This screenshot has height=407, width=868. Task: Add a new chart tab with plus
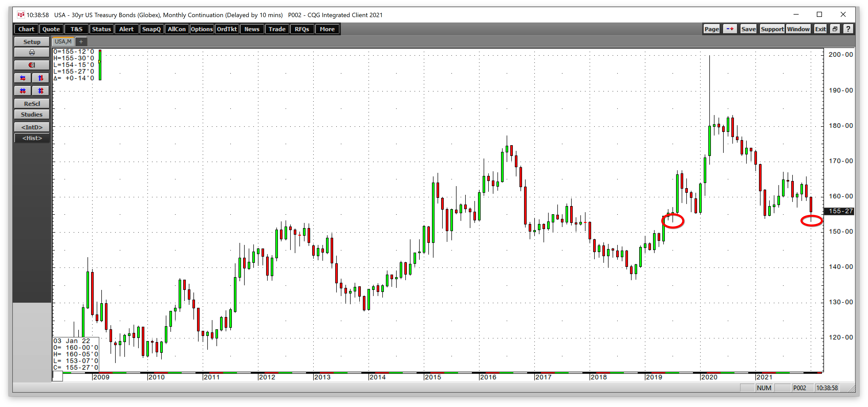81,42
